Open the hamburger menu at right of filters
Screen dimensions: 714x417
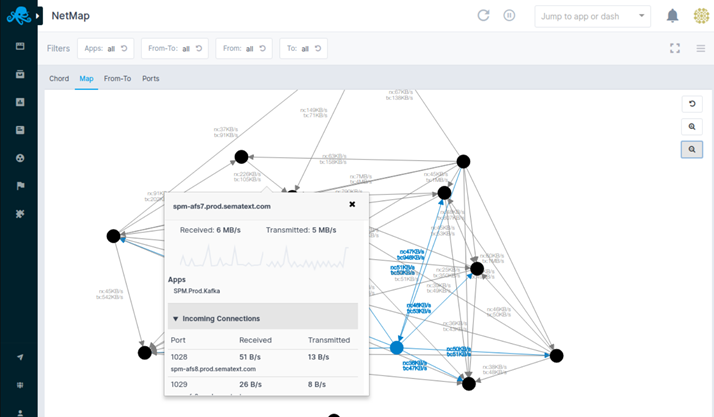click(700, 48)
